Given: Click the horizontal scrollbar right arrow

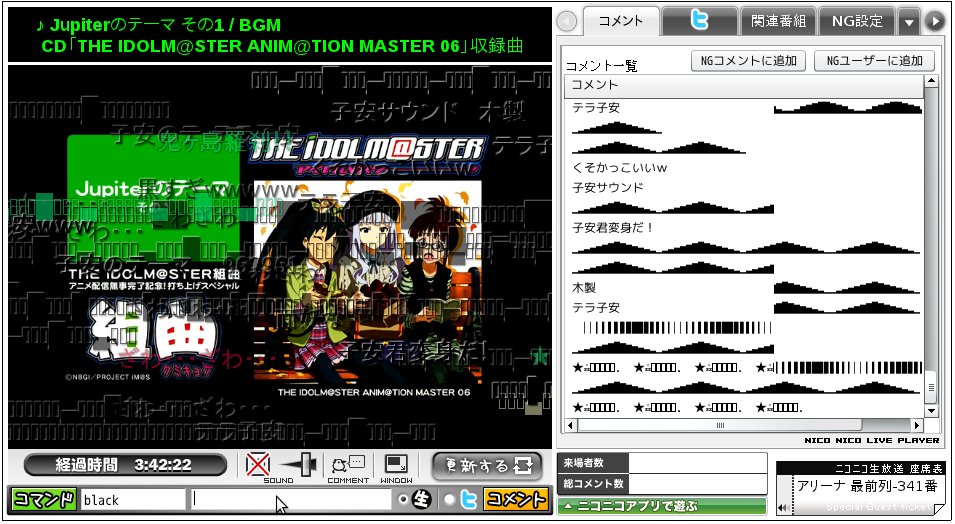Looking at the screenshot, I should 917,425.
